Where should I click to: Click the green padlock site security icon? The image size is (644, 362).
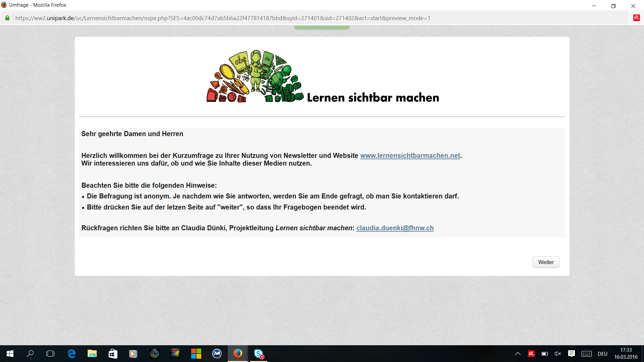[7, 18]
